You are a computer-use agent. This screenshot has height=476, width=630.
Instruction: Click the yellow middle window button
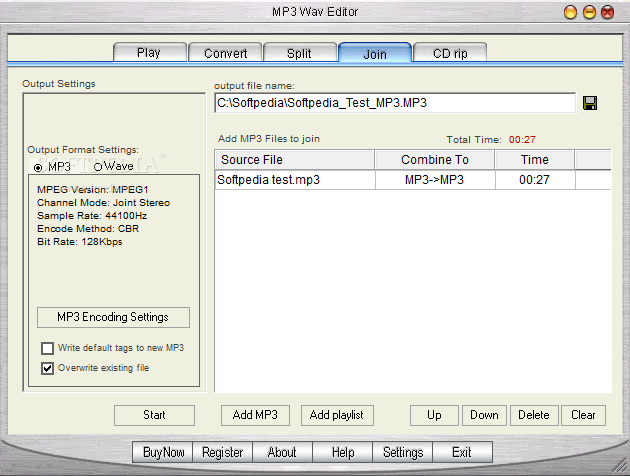pyautogui.click(x=589, y=12)
